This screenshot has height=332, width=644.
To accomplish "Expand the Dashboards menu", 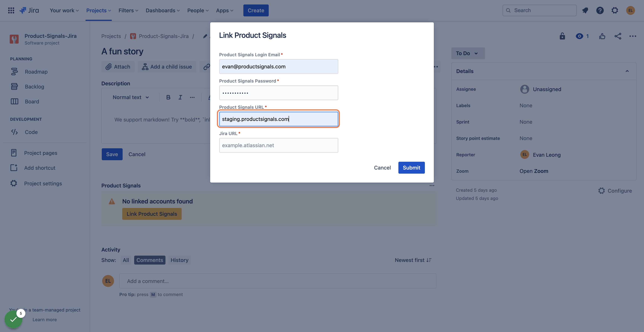I will (x=163, y=10).
